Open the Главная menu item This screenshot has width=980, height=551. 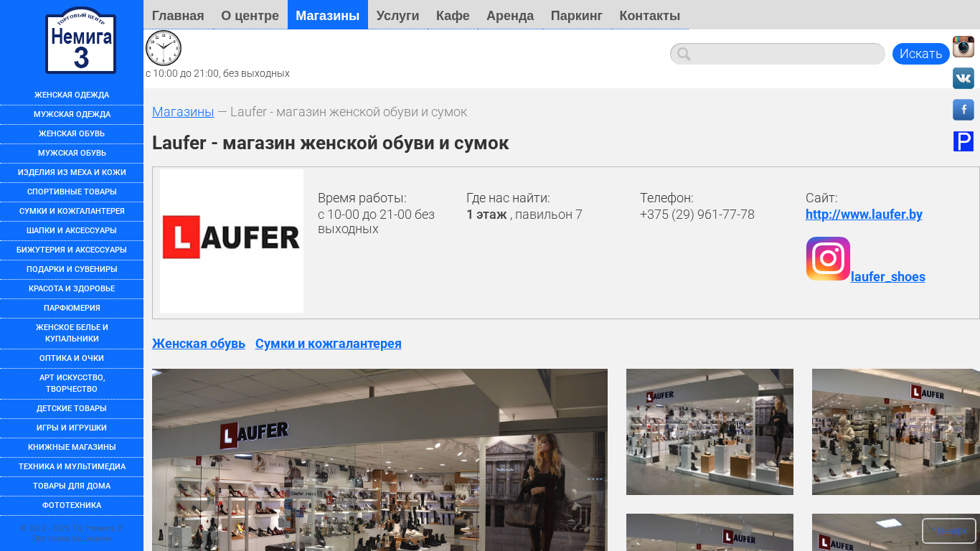click(178, 15)
